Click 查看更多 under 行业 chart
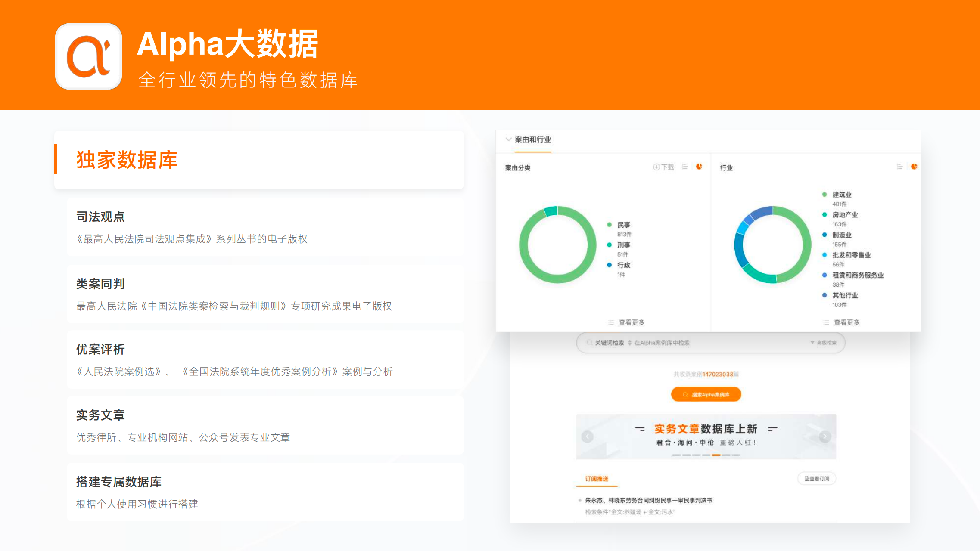Screen dimensions: 980x551 point(841,322)
